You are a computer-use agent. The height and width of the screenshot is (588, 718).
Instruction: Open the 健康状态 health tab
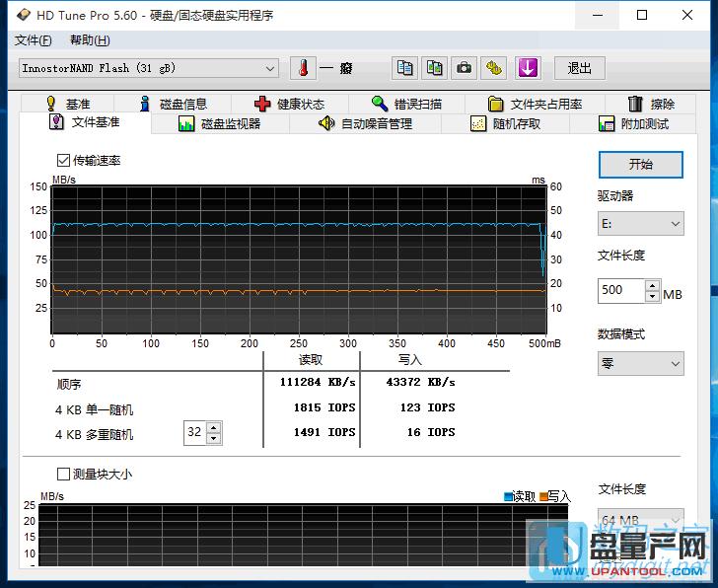coord(289,104)
